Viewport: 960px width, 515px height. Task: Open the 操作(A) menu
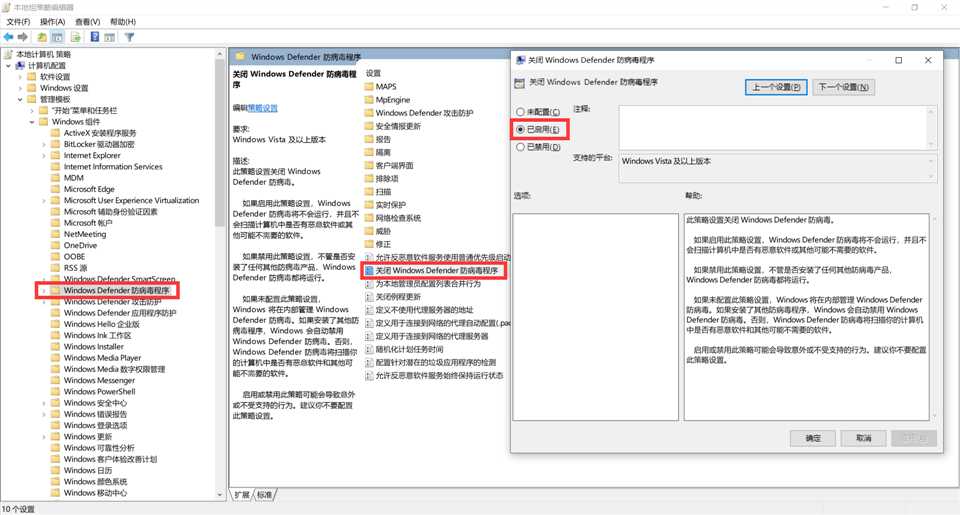click(53, 21)
